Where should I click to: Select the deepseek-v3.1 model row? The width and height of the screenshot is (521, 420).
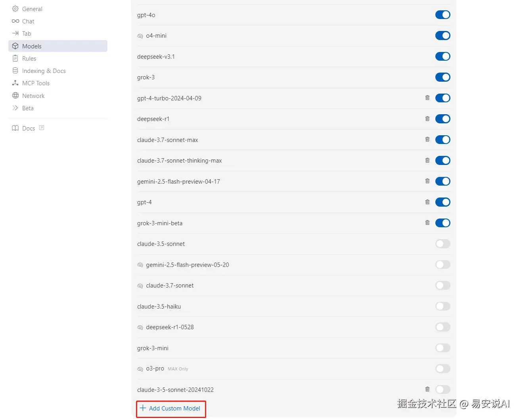(x=156, y=56)
